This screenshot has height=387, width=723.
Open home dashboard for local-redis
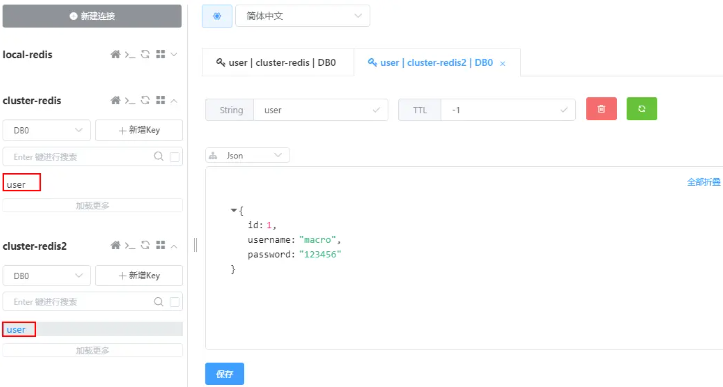click(115, 54)
